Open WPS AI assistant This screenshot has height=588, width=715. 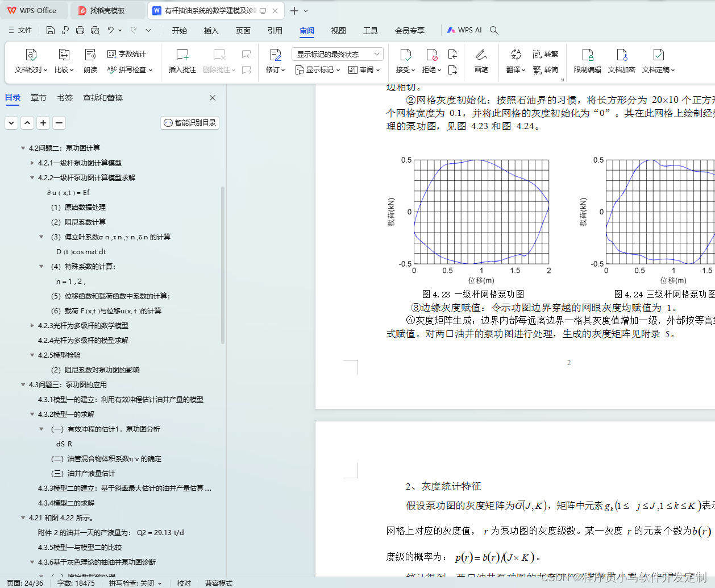point(464,30)
